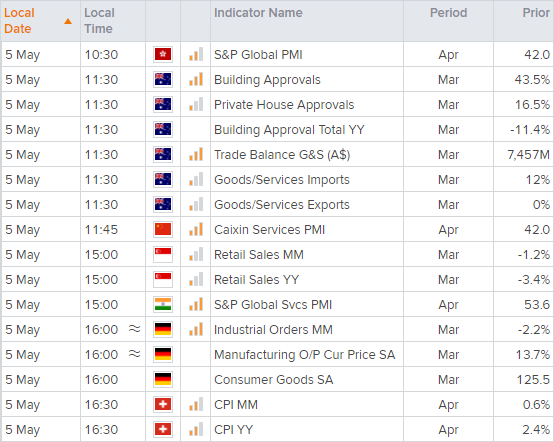Click the Period column header

point(448,13)
